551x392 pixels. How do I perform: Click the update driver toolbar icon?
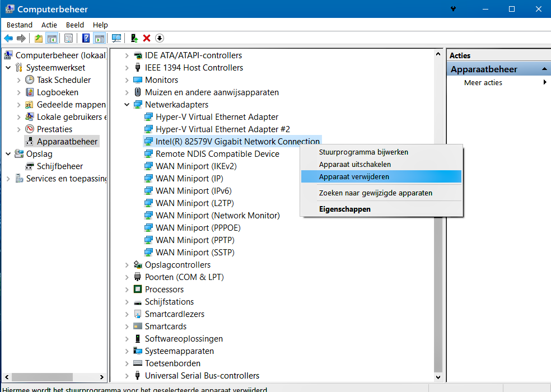coord(134,38)
